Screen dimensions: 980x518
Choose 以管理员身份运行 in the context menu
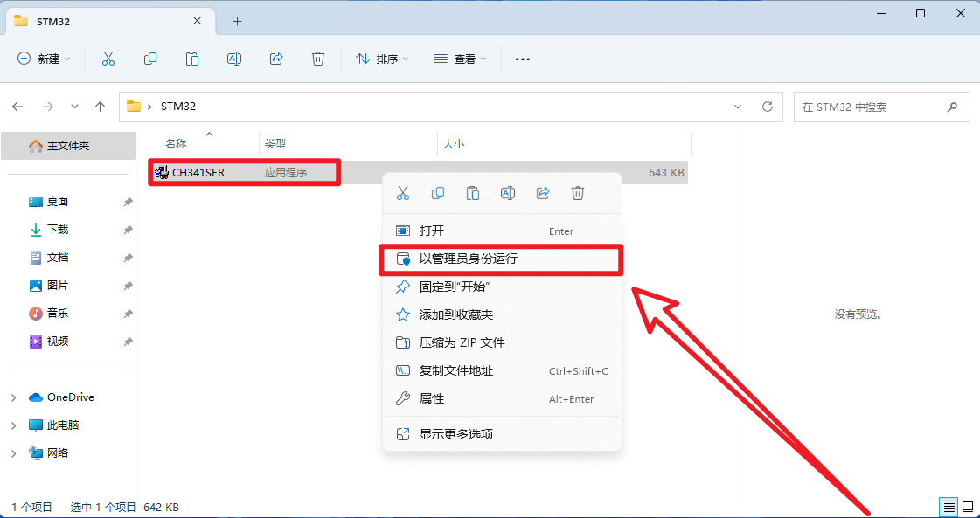503,259
